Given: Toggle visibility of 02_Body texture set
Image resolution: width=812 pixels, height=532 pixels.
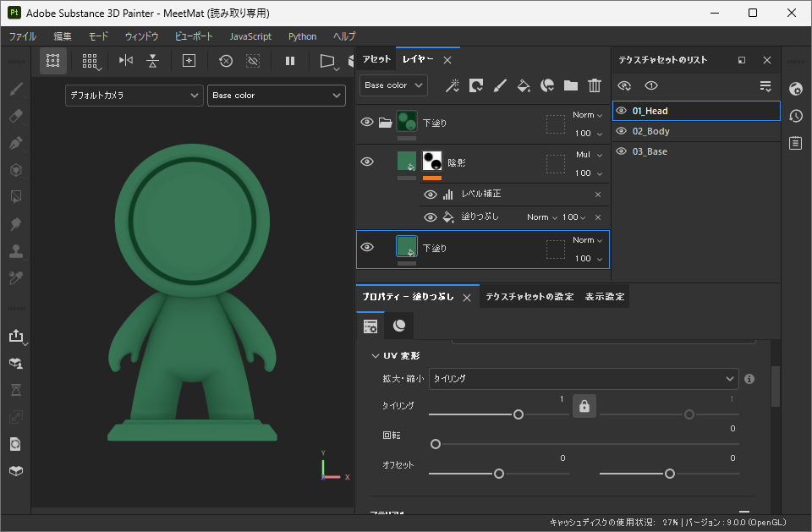Looking at the screenshot, I should [x=622, y=131].
